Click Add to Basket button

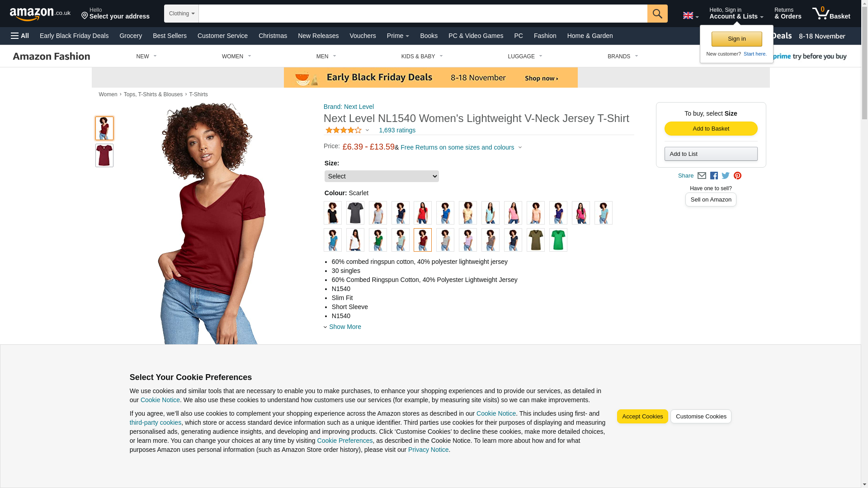click(711, 129)
